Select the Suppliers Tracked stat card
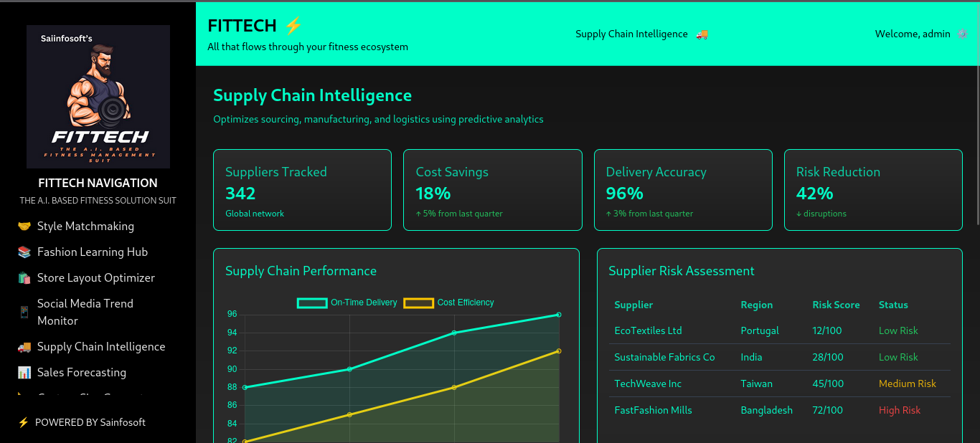The image size is (980, 443). click(x=302, y=190)
